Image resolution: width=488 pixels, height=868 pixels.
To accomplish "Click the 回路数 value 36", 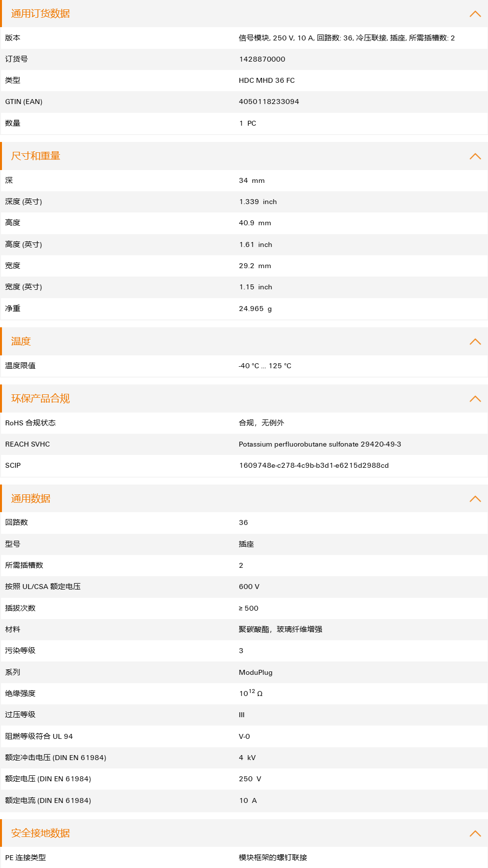I will (243, 522).
